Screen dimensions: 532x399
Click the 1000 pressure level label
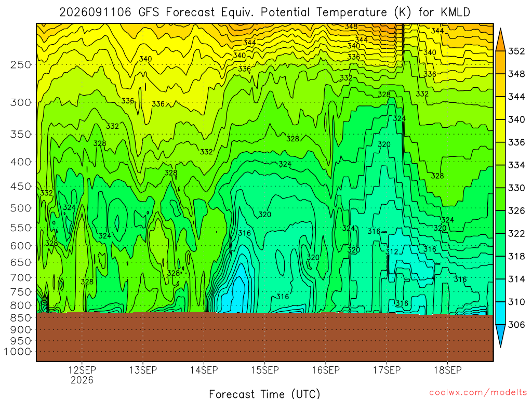point(18,352)
